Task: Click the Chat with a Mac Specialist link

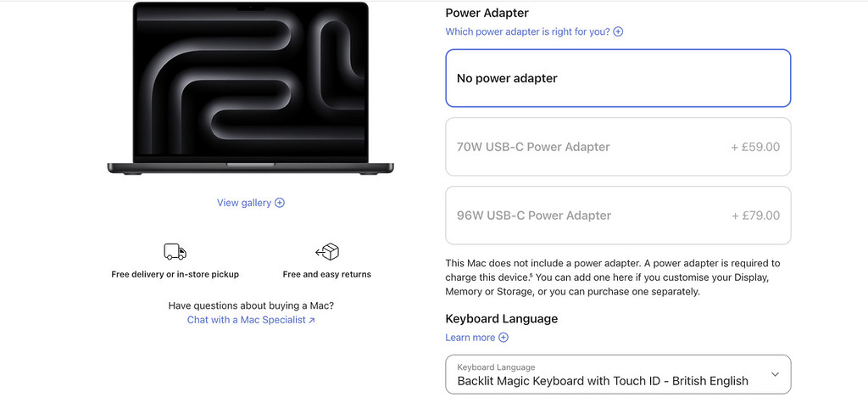Action: click(x=246, y=320)
